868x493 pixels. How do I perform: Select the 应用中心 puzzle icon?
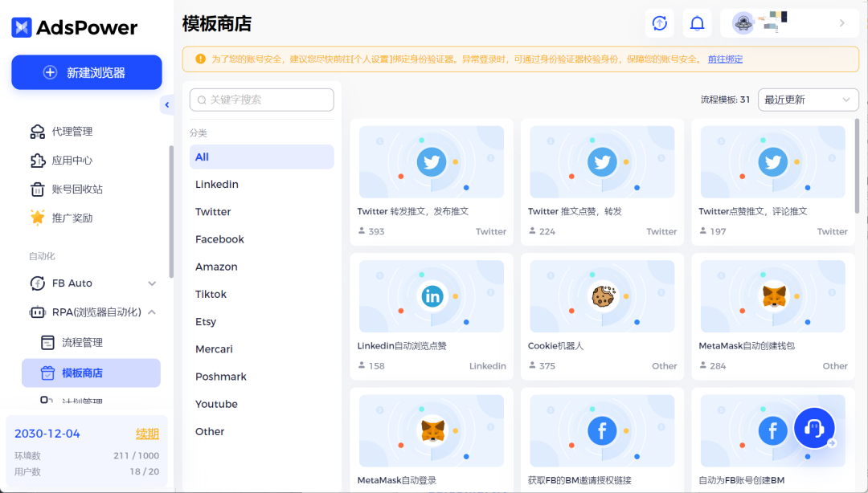click(37, 161)
